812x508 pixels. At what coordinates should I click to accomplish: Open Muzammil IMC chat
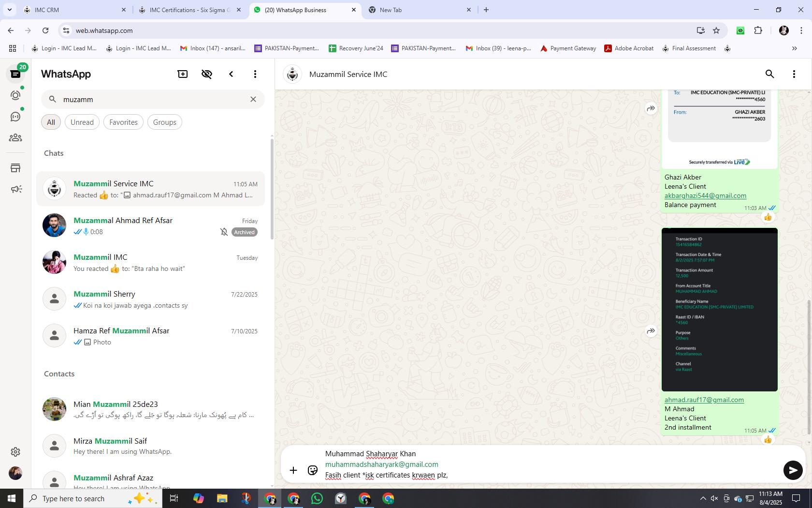tap(150, 262)
